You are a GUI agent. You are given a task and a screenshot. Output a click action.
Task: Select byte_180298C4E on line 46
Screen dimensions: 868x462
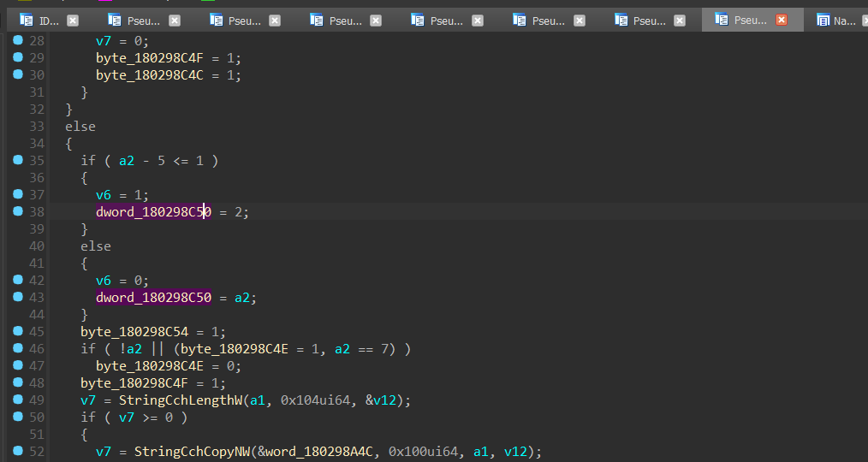[x=235, y=349]
